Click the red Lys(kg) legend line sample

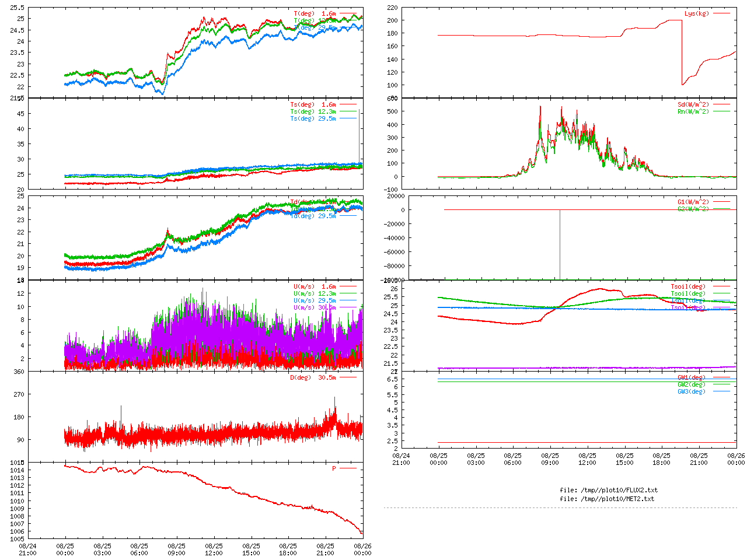point(721,13)
